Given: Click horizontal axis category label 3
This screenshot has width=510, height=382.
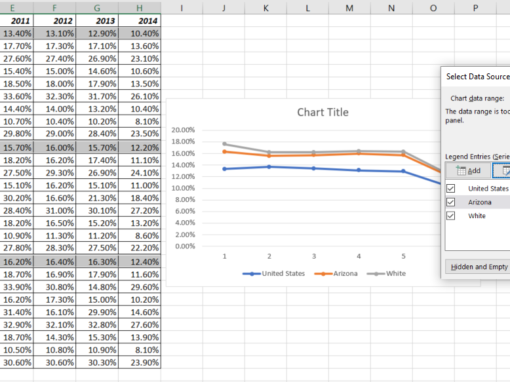Looking at the screenshot, I should (314, 256).
